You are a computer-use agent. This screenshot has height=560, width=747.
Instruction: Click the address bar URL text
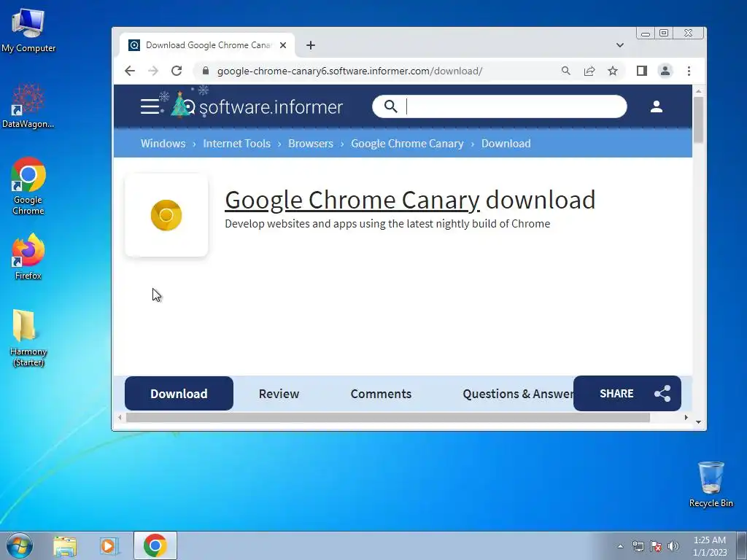tap(349, 71)
